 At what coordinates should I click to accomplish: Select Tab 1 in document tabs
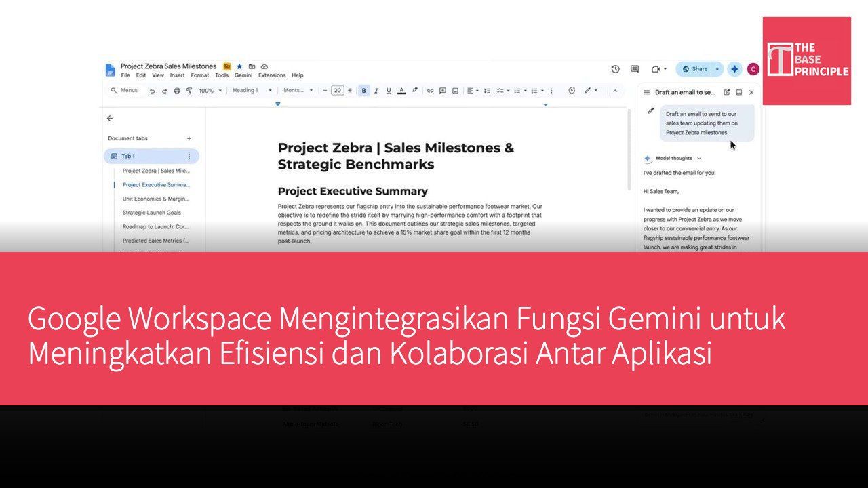[151, 157]
